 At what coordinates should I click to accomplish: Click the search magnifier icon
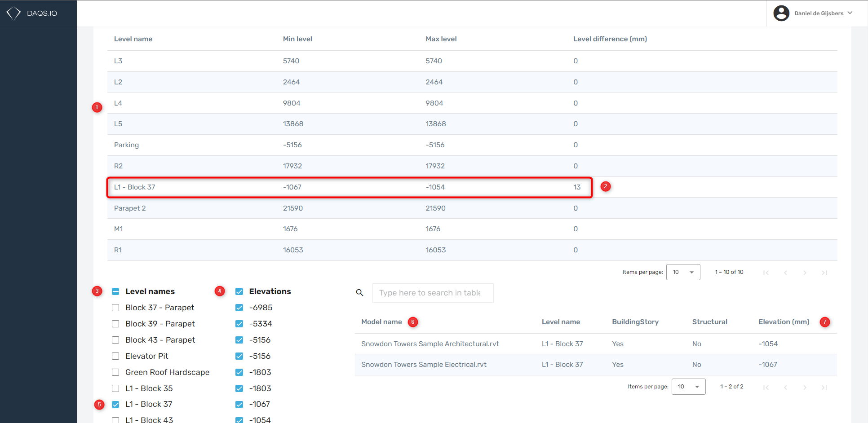[359, 293]
